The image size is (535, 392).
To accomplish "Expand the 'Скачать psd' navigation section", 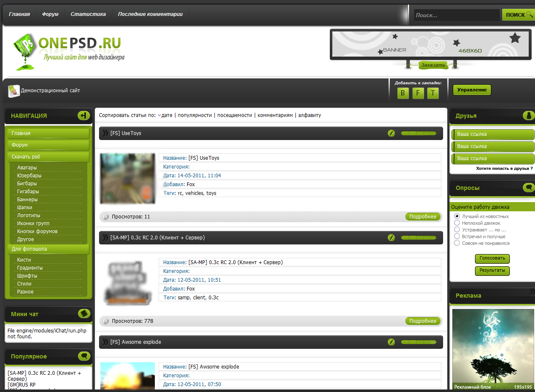I will pyautogui.click(x=48, y=157).
